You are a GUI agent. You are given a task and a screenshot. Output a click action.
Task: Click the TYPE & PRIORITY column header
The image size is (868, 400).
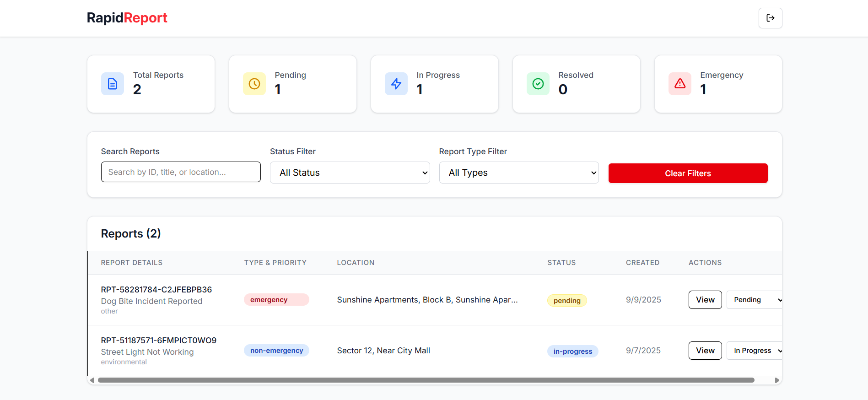click(275, 263)
